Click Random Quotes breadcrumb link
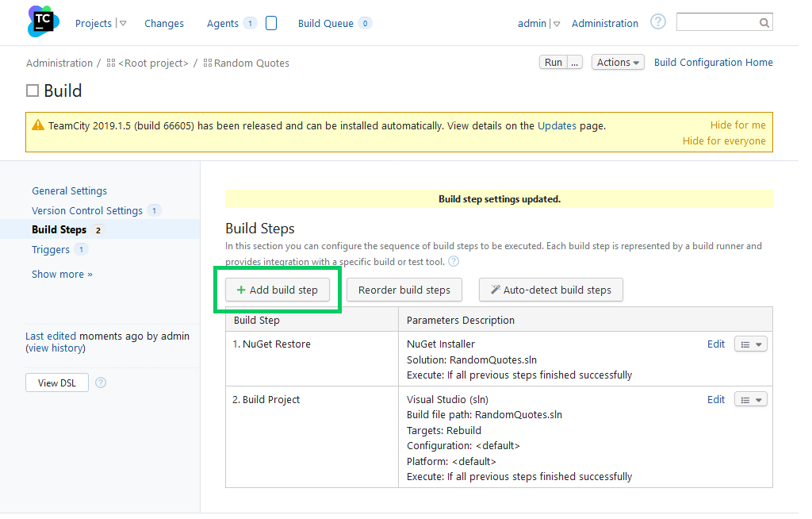 (251, 63)
